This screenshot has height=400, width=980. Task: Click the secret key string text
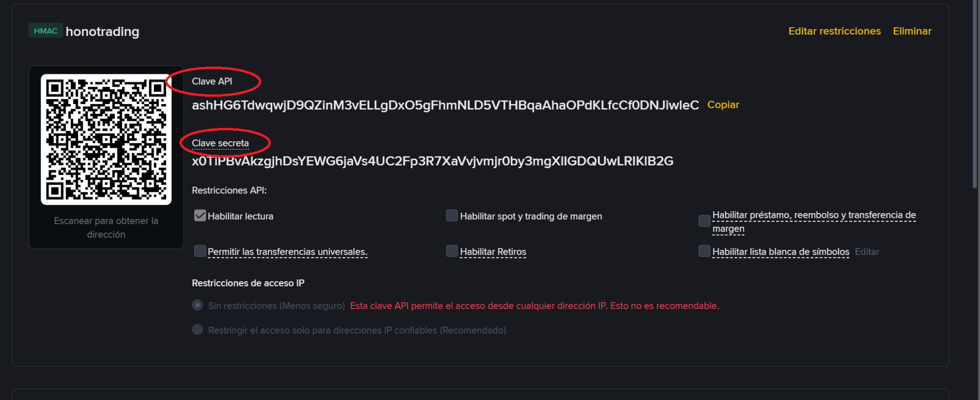point(432,161)
